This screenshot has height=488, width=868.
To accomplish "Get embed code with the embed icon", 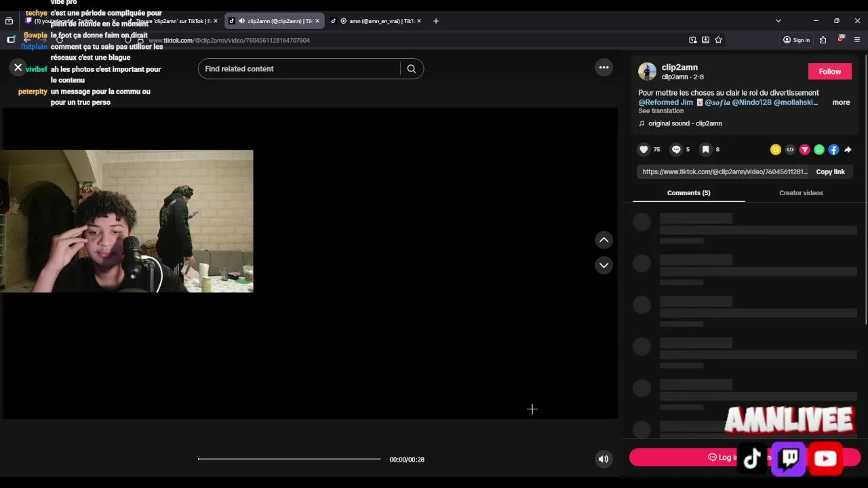I will click(790, 150).
